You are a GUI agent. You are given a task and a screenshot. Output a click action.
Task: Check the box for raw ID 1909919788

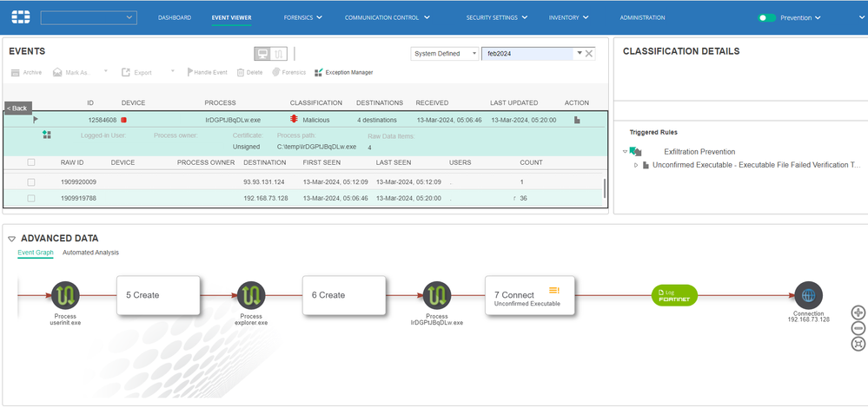31,198
